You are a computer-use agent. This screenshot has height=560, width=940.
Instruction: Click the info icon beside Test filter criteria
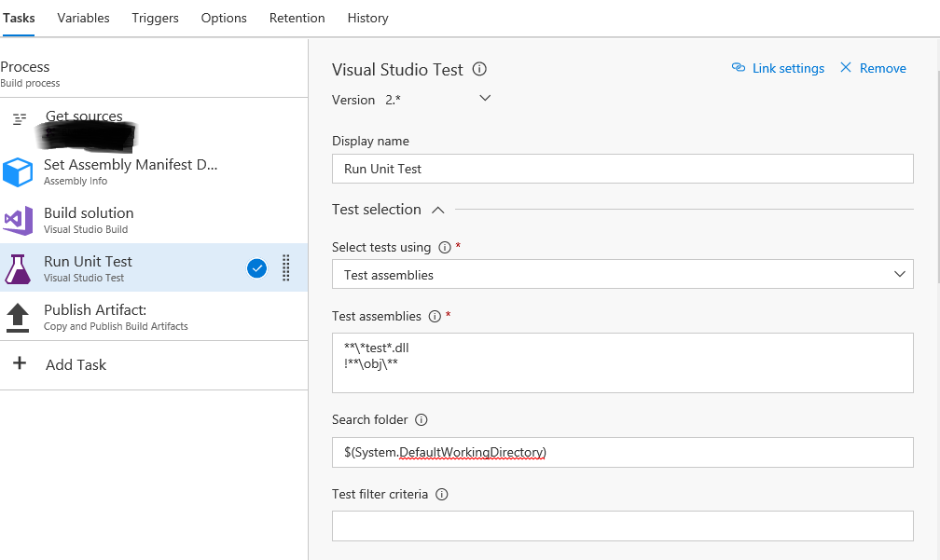(x=441, y=494)
